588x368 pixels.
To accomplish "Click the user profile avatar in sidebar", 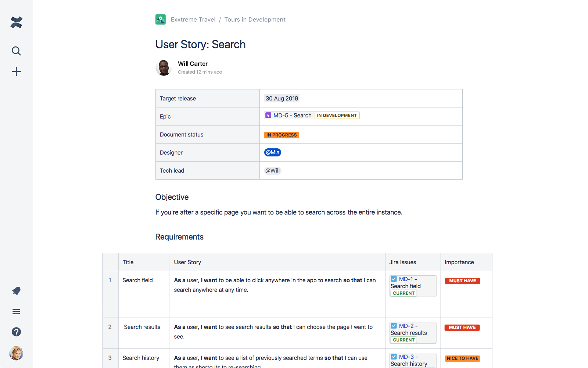I will [x=16, y=353].
